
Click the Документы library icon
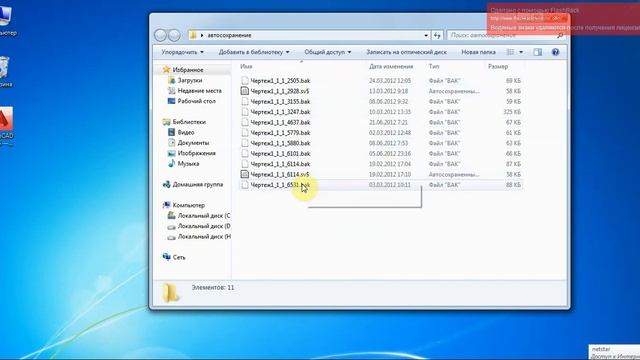(x=172, y=143)
